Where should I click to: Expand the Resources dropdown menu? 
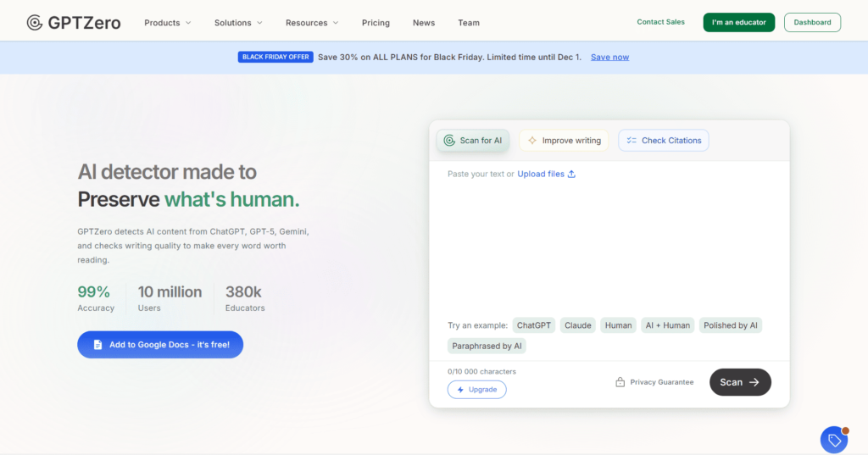[x=311, y=23]
